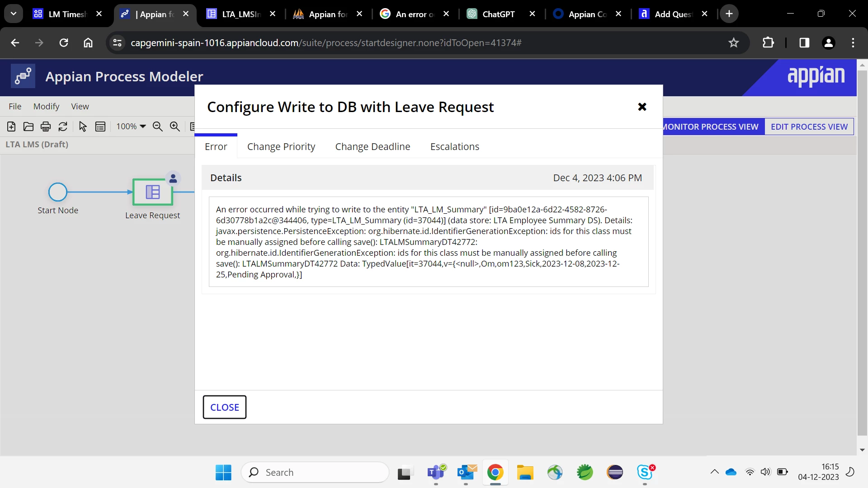Open the taskbar clock and calendar
Screen dimensions: 868x488
818,472
